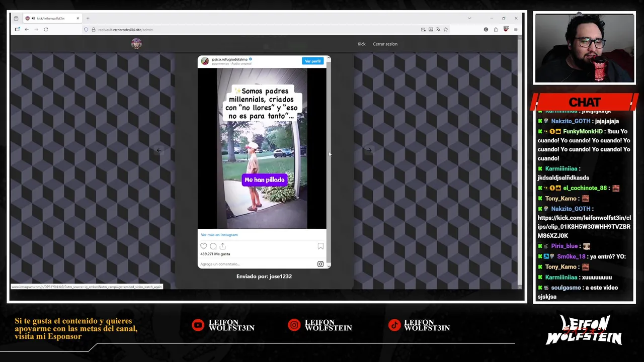Go to the previous reel with left arrow

[158, 150]
